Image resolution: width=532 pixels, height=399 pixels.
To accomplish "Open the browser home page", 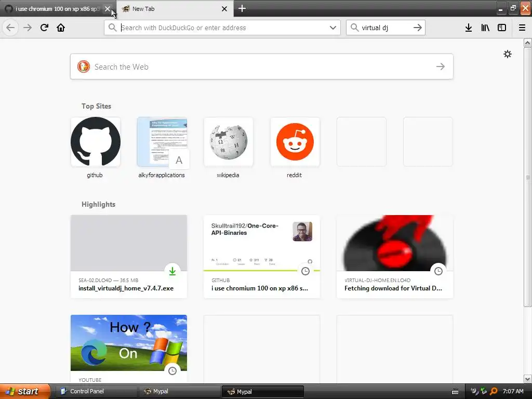I will tap(61, 28).
